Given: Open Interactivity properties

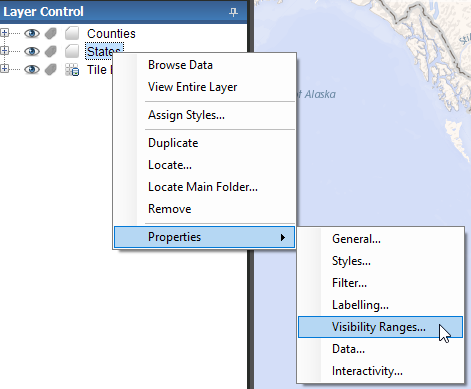Looking at the screenshot, I should [380, 371].
